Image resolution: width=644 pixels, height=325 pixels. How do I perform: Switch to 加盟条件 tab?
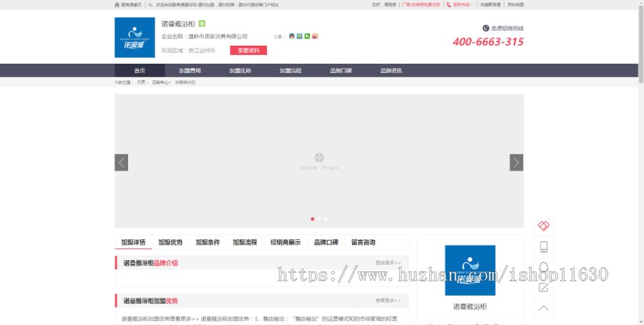[x=208, y=243]
